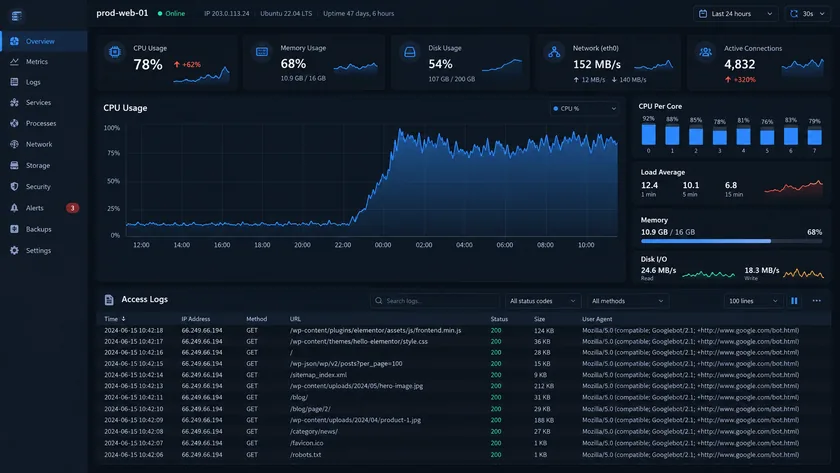Click the Network globe icon

(x=14, y=144)
